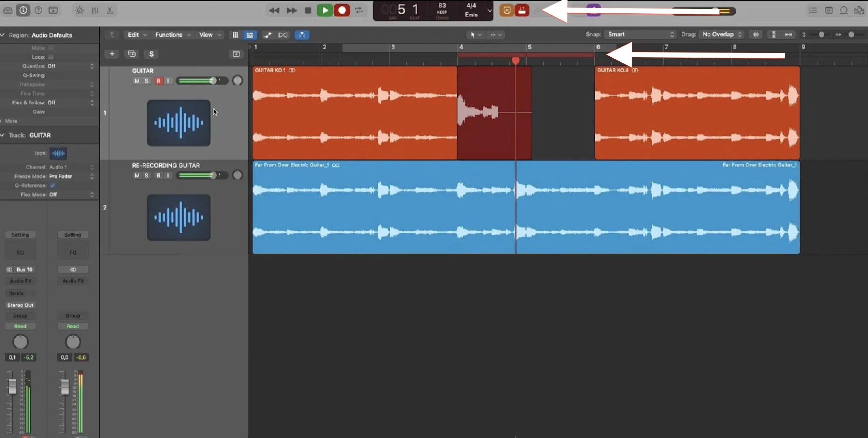Solo the GUITAR track

(146, 81)
